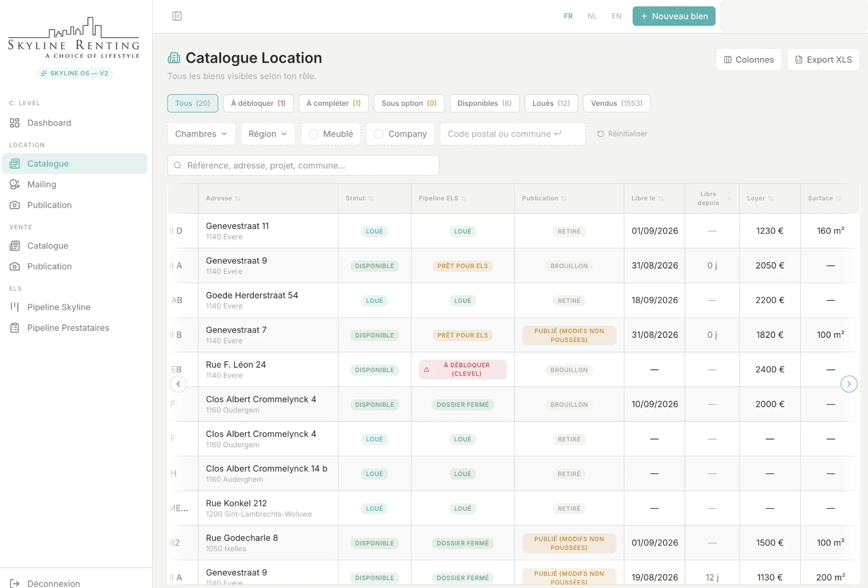Click the Dashboard grid icon
This screenshot has height=588, width=868.
(14, 123)
